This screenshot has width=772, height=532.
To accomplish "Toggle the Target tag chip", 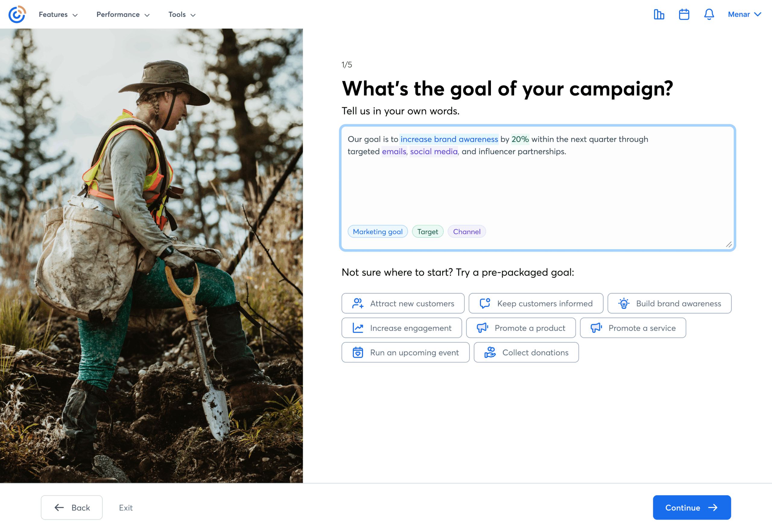I will tap(427, 232).
